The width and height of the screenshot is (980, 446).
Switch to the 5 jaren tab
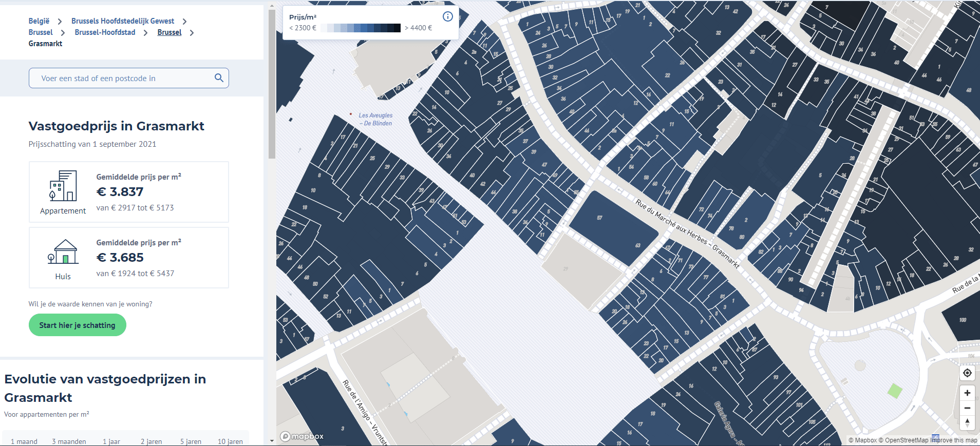point(191,441)
